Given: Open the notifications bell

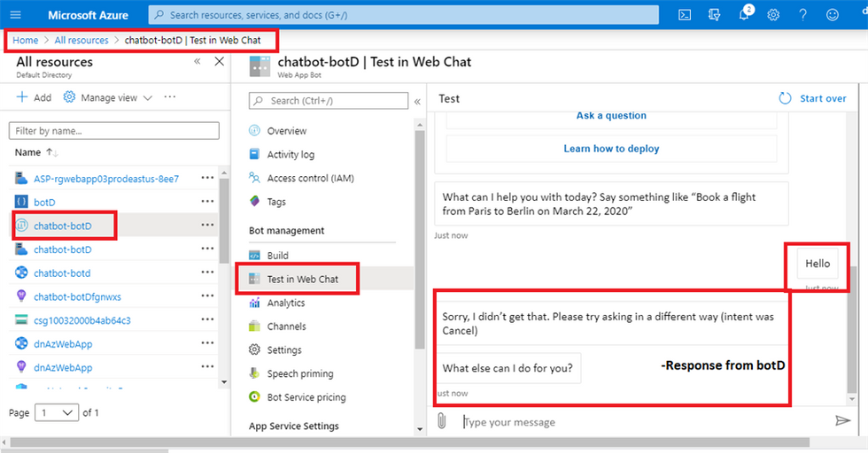Looking at the screenshot, I should tap(744, 15).
